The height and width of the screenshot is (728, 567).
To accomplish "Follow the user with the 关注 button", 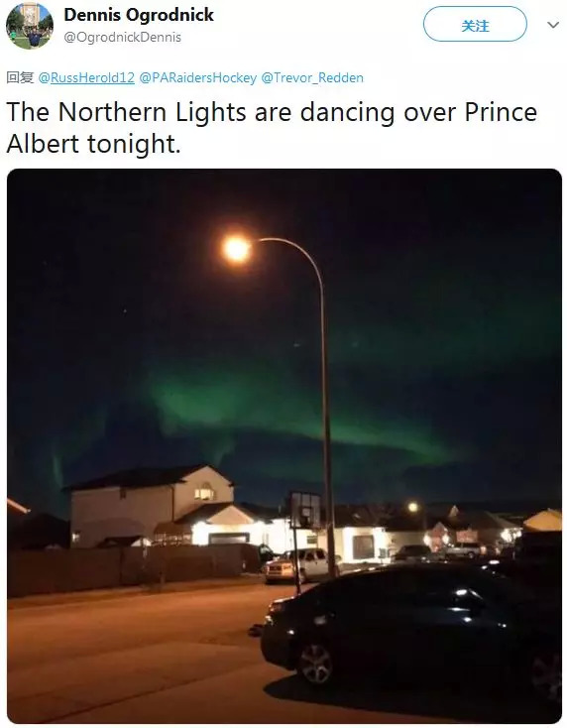I will [x=475, y=24].
